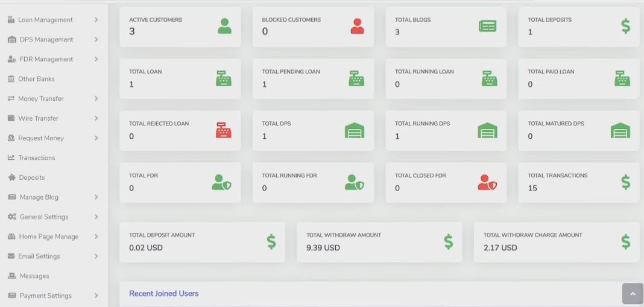Viewport: 644px width, 307px height.
Task: Click the dollar icon in Total Withdraw Amount card
Action: (x=449, y=242)
